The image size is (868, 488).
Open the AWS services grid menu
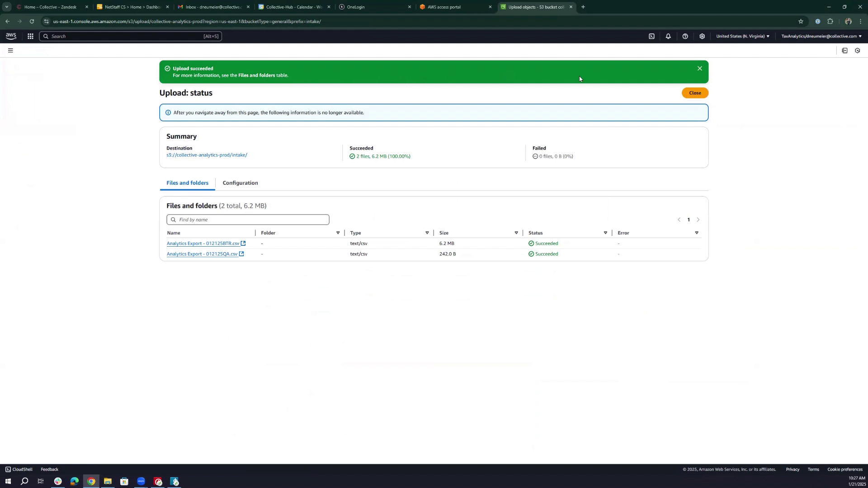click(30, 36)
